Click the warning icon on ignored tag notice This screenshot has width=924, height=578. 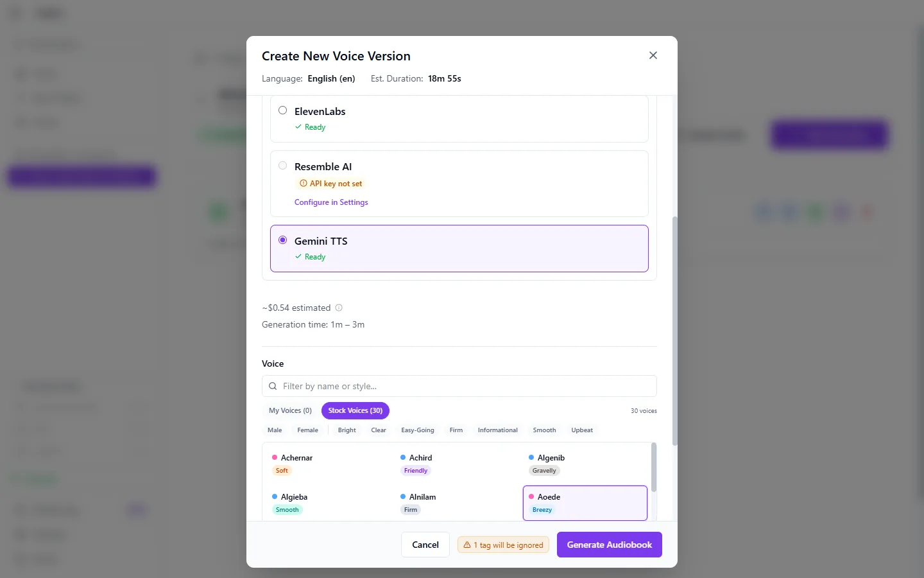coord(467,545)
